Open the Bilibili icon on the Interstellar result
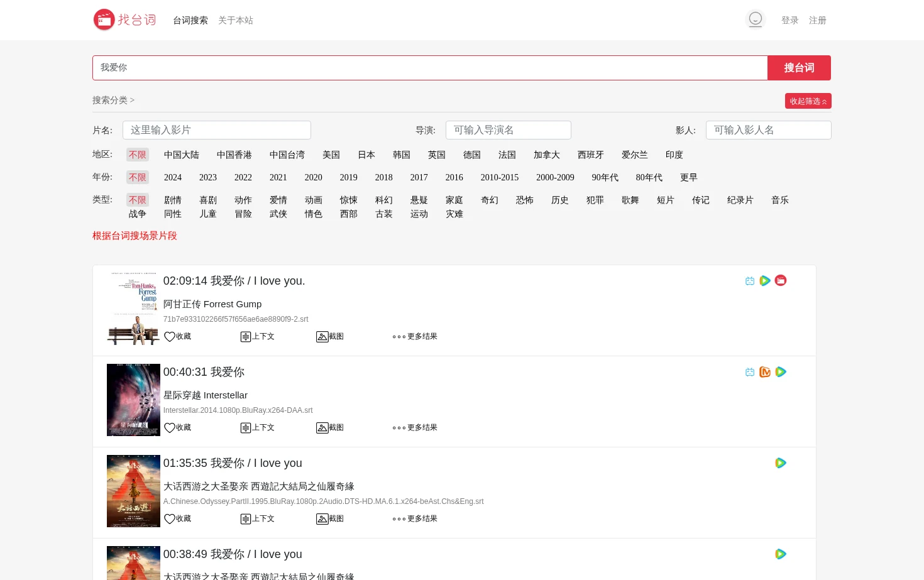This screenshot has width=924, height=580. pos(750,372)
